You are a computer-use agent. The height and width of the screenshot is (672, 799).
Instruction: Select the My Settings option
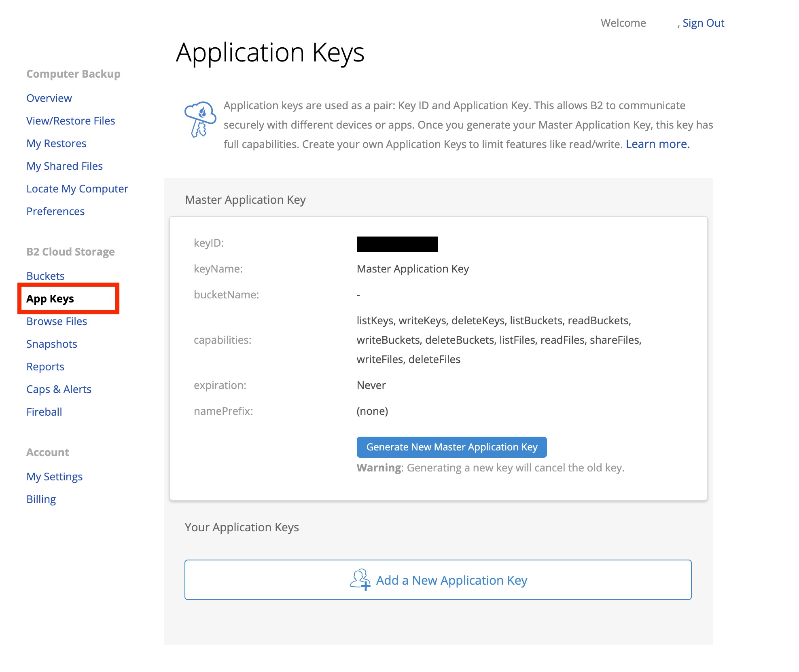pos(54,476)
